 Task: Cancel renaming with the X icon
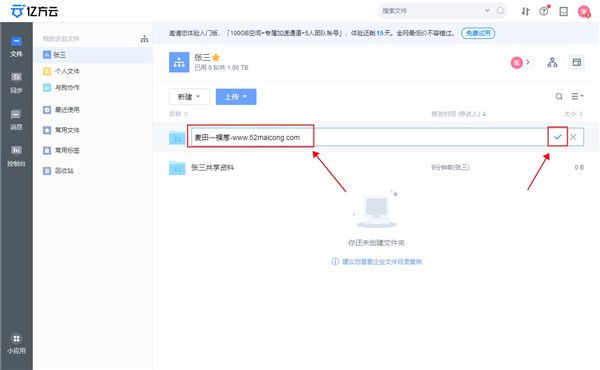click(x=573, y=137)
